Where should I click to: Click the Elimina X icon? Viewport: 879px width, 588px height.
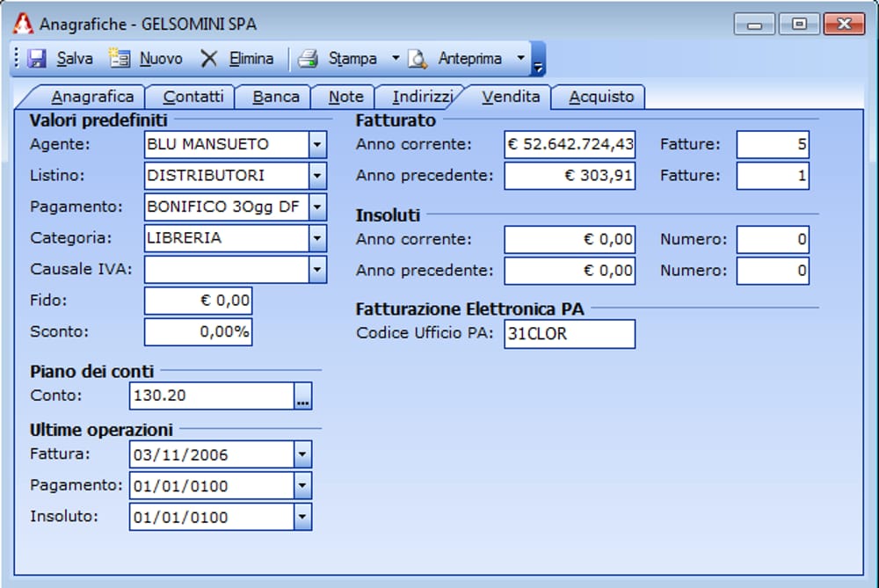(208, 59)
